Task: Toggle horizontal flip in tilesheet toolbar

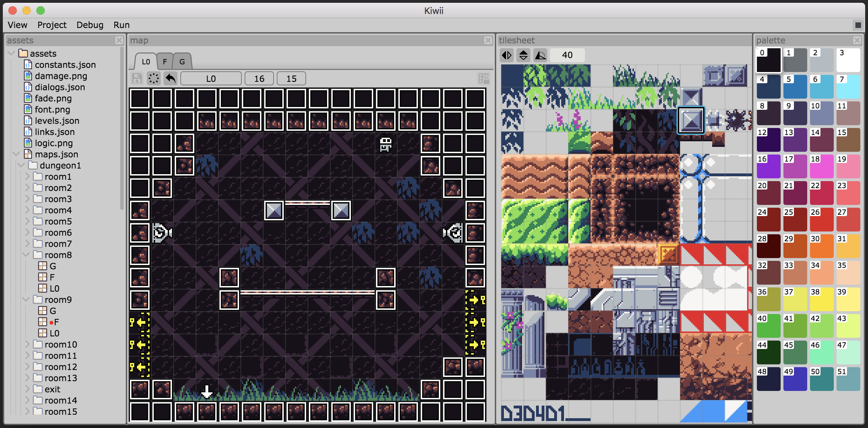Action: coord(507,55)
